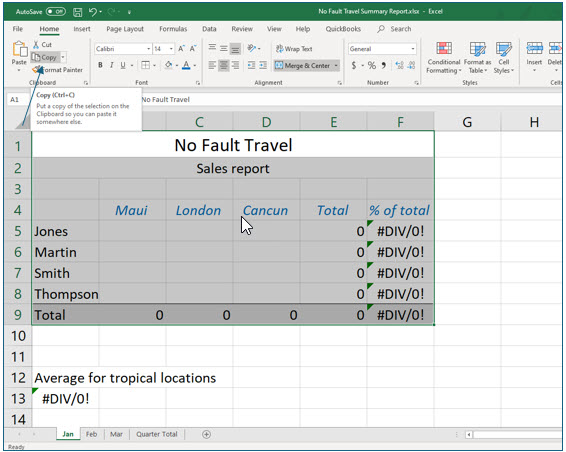566x452 pixels.
Task: Toggle Center horizontal alignment
Action: pos(224,65)
